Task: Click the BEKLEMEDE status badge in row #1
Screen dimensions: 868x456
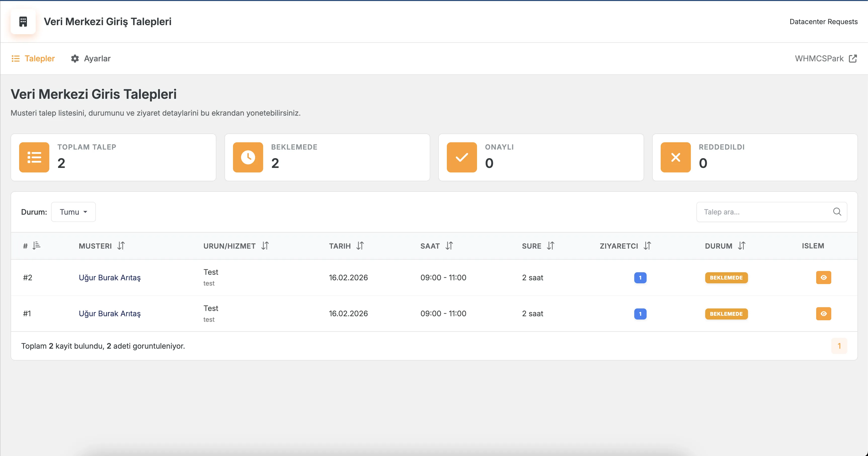Action: [x=726, y=313]
